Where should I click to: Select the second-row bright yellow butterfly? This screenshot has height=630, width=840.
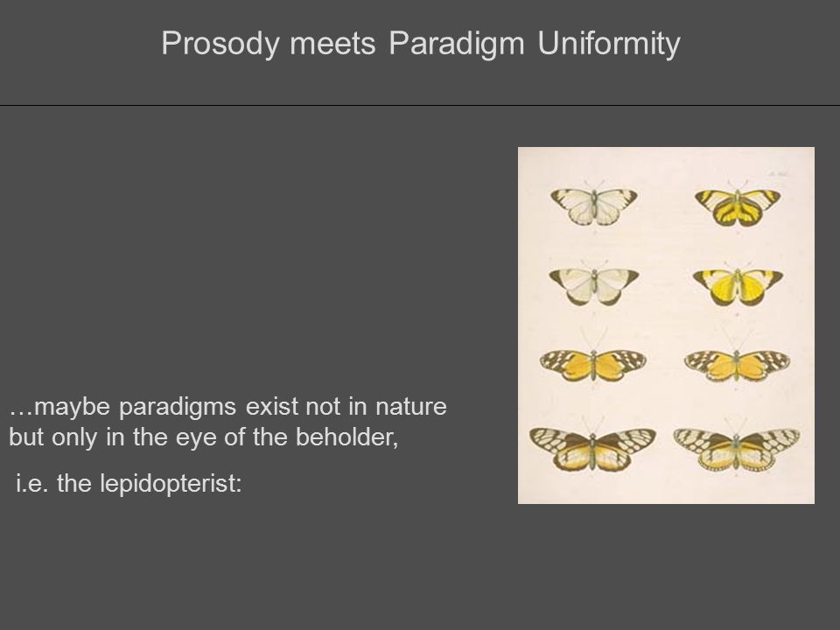coord(738,284)
